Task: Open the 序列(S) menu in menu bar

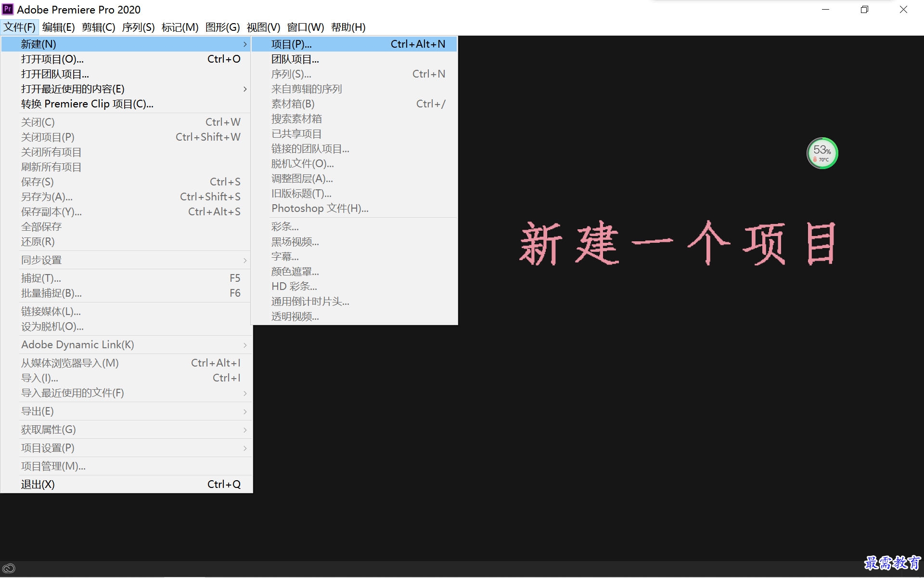Action: 138,27
